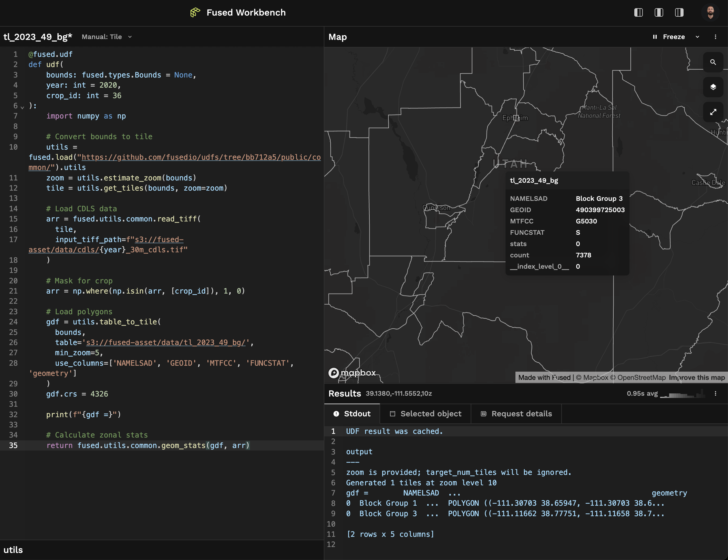
Task: Click the tooltip title tl_2023_49_bg
Action: 534,180
